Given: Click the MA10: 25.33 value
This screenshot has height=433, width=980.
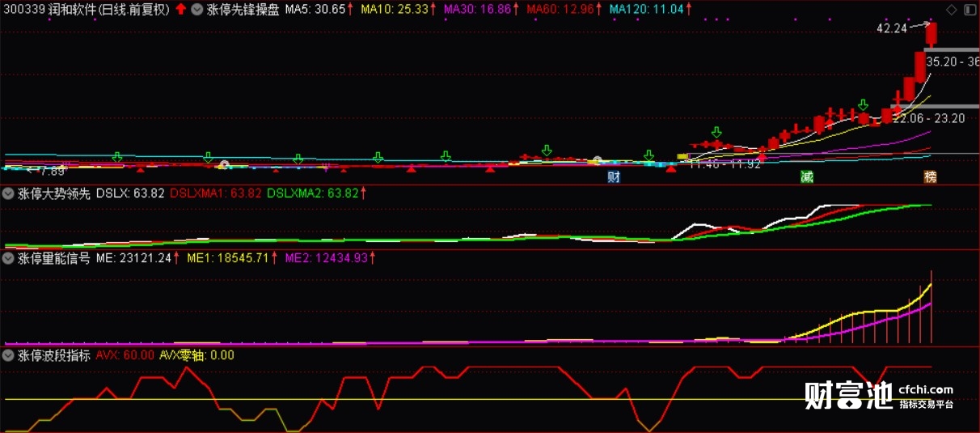Looking at the screenshot, I should tap(395, 10).
